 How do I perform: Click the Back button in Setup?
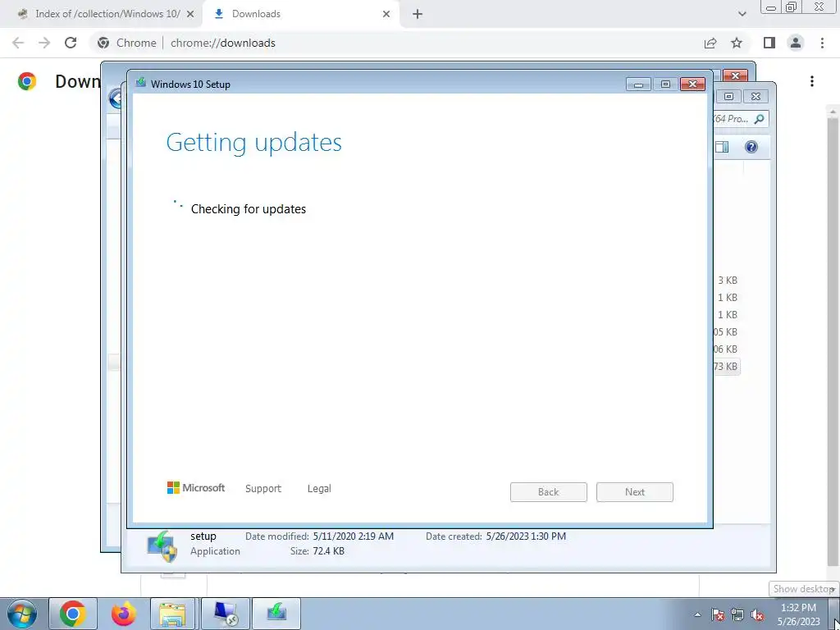548,492
